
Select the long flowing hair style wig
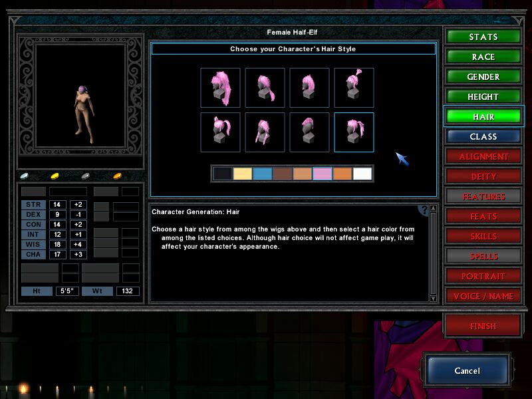point(220,88)
